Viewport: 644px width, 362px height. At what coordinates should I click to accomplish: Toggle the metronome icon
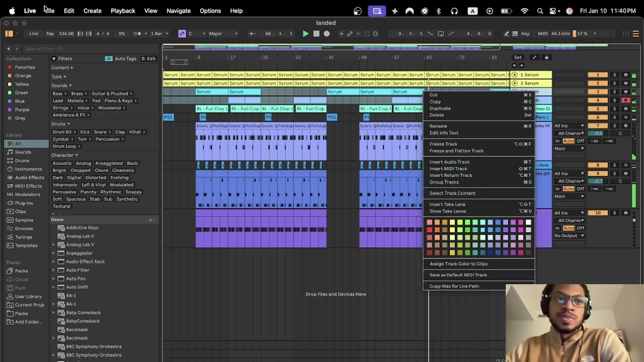coord(137,34)
